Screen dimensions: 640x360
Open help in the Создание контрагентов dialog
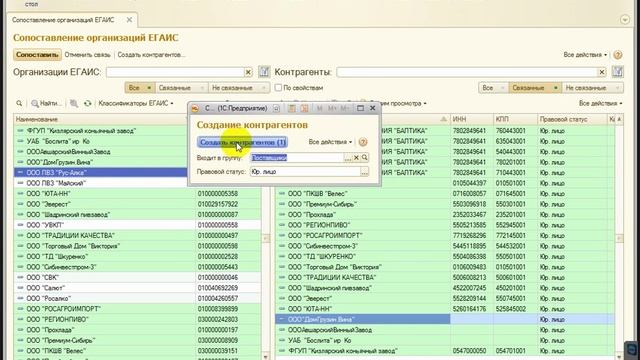[362, 142]
